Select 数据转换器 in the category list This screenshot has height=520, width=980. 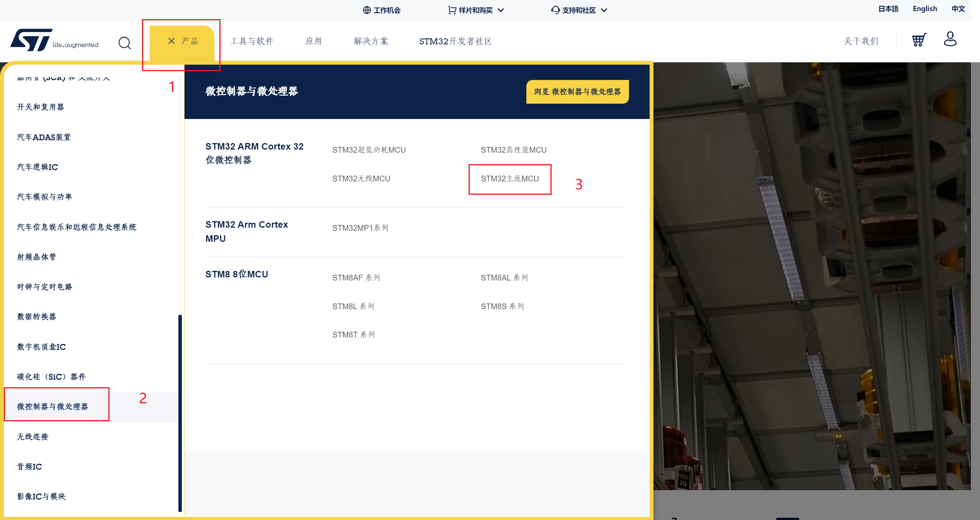(36, 316)
